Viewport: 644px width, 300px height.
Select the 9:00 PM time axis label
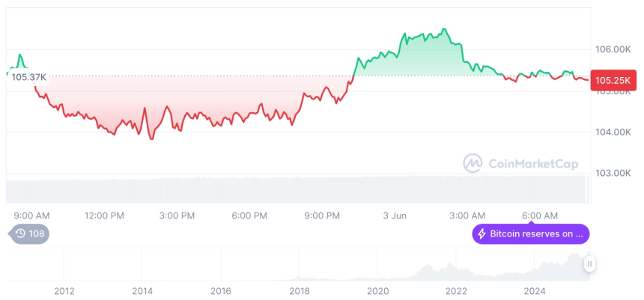coord(322,215)
